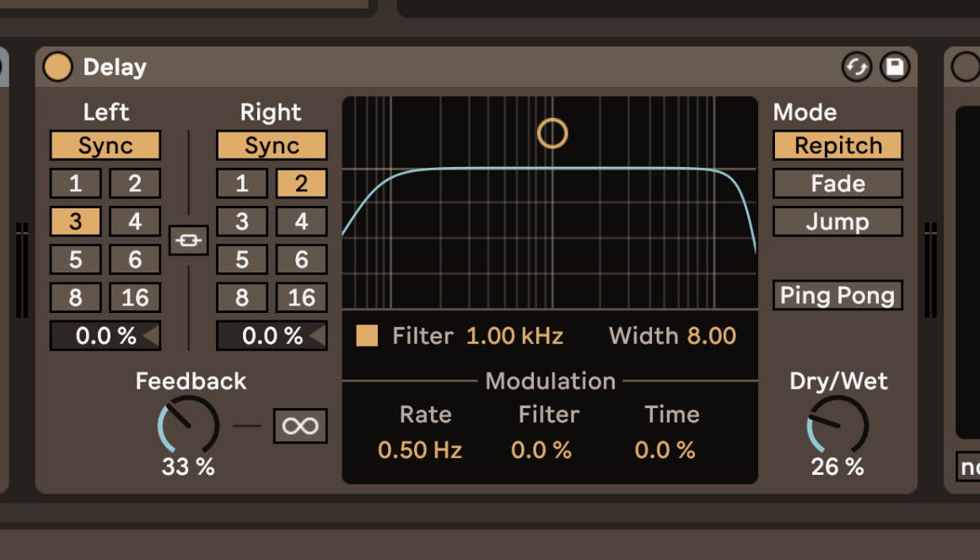Select Right delay time 1
This screenshot has width=980, height=560.
[x=241, y=183]
